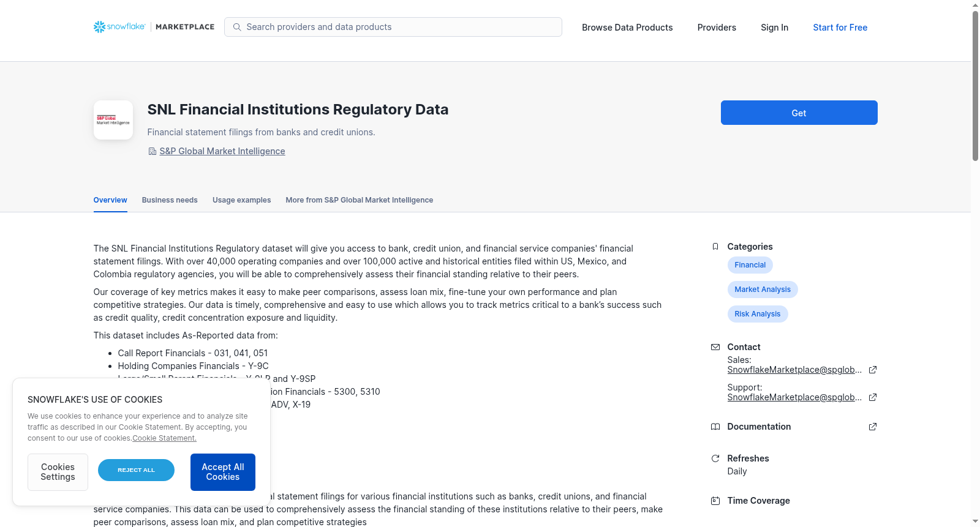This screenshot has width=980, height=527.
Task: Click the Refreshes circular arrow icon
Action: [715, 458]
